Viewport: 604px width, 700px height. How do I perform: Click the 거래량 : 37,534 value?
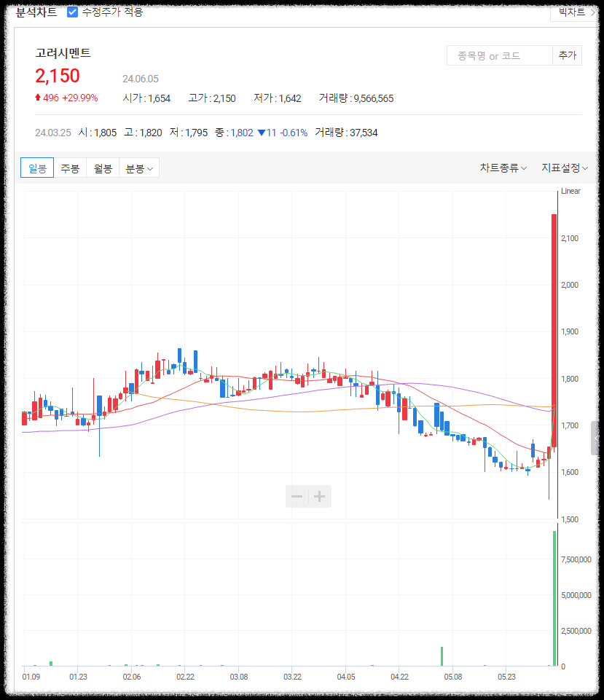346,133
